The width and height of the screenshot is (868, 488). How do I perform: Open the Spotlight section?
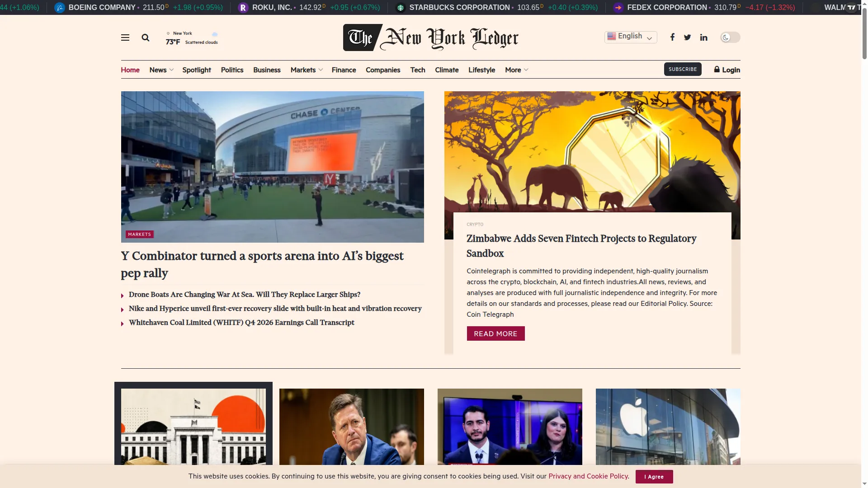pos(197,70)
